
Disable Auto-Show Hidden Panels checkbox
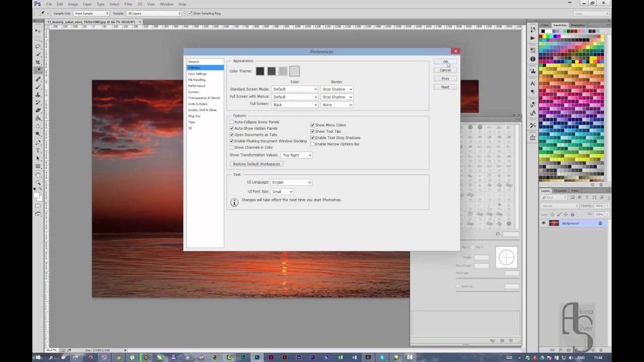click(231, 128)
